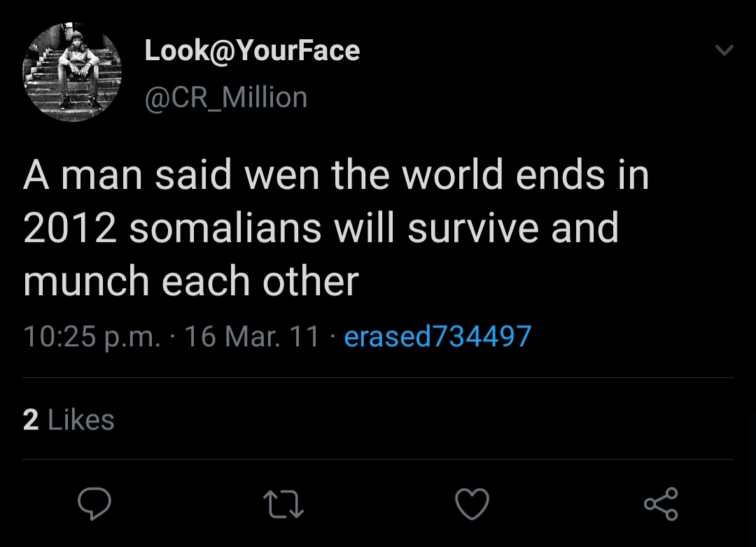Click the Look@YourFace display name
This screenshot has height=547, width=756.
pos(252,50)
